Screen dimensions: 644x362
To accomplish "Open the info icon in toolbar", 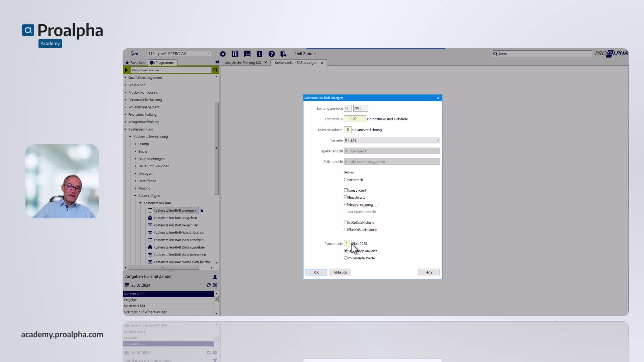I will tap(259, 54).
